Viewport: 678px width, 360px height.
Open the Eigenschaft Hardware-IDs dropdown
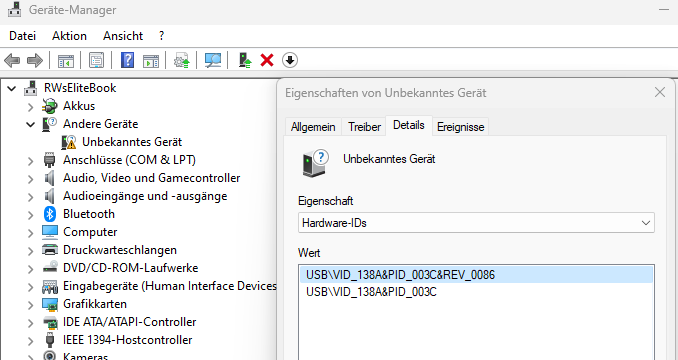[476, 223]
